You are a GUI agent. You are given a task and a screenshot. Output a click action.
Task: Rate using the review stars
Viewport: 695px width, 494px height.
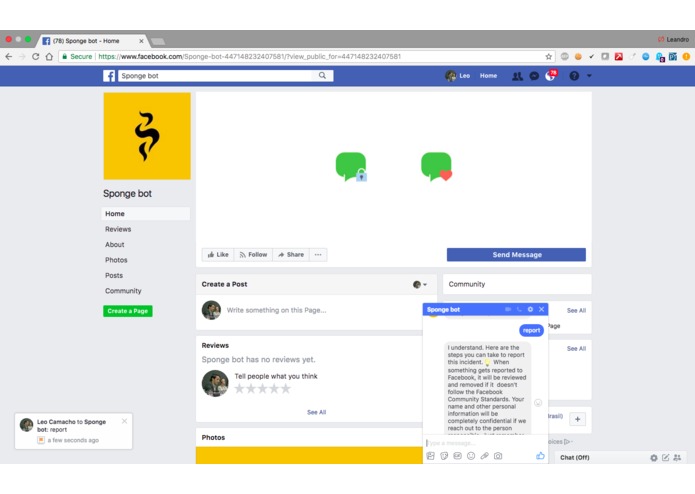262,389
